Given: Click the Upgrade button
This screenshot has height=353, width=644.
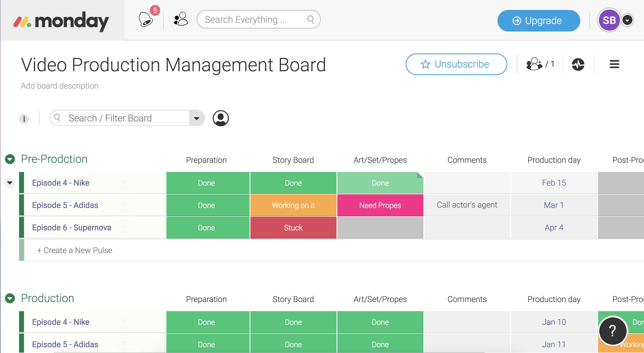Looking at the screenshot, I should (x=538, y=21).
